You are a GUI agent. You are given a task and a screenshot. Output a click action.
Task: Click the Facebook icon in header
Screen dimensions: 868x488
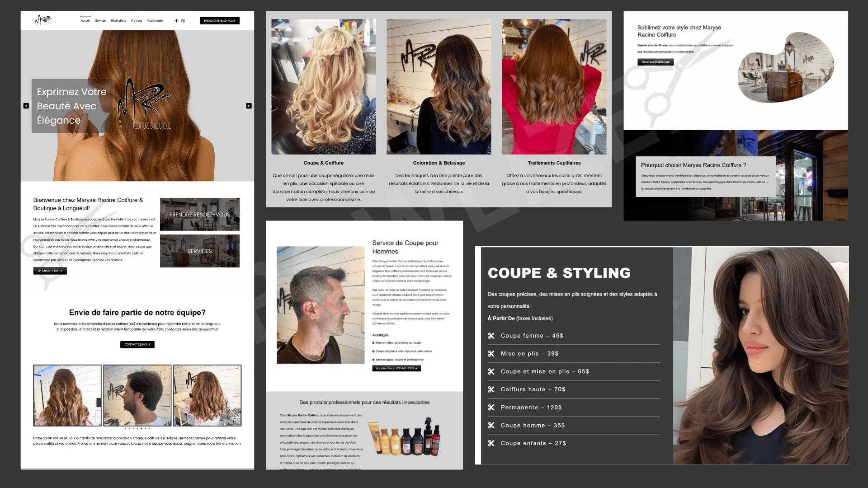(176, 21)
